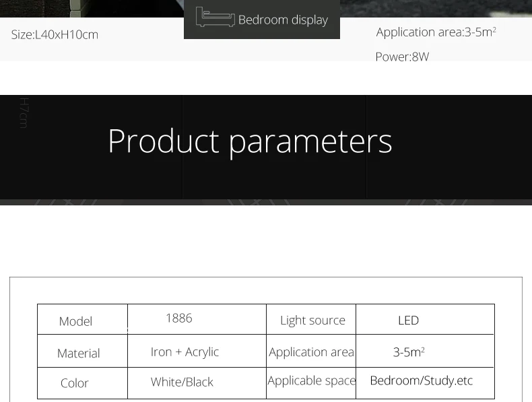
Task: Select the Bedroom display label
Action: (x=283, y=20)
